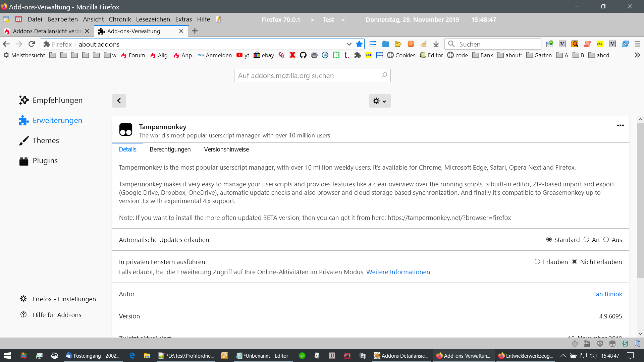
Task: Open Tampermonkey's three-dot more options menu
Action: (620, 125)
